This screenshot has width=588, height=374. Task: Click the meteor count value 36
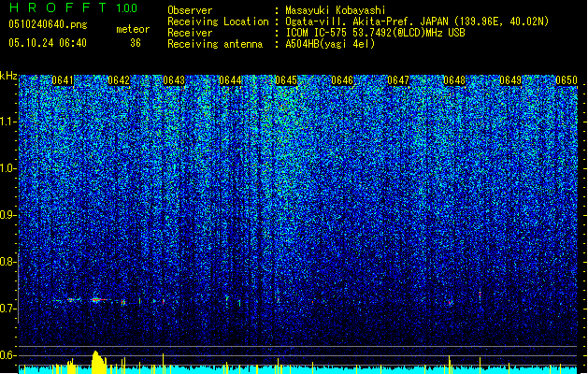[x=136, y=43]
